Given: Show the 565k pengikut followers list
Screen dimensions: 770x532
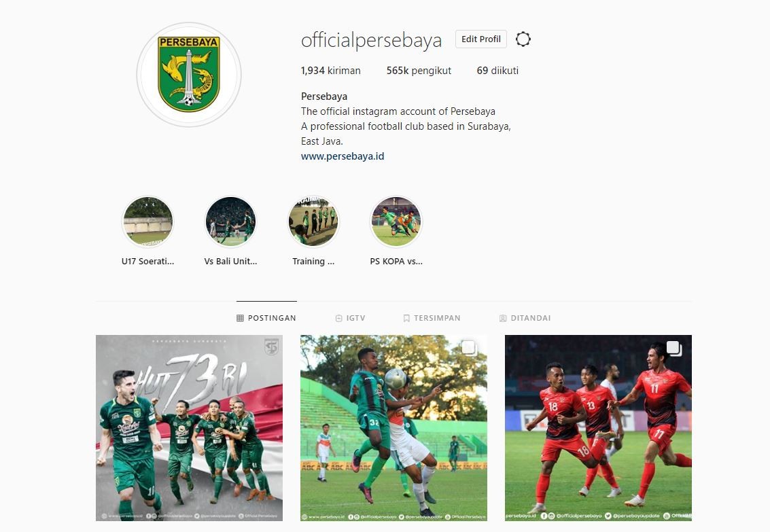Looking at the screenshot, I should 419,71.
